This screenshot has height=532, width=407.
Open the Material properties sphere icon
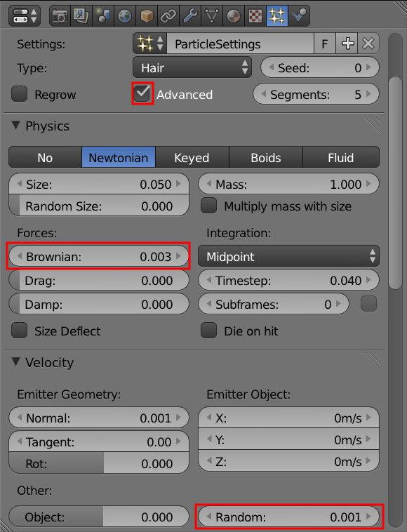[234, 16]
